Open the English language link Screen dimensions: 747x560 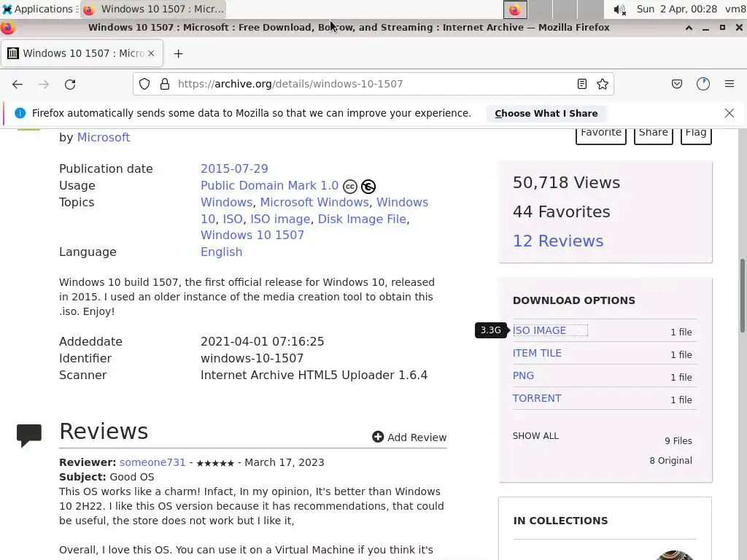tap(221, 252)
